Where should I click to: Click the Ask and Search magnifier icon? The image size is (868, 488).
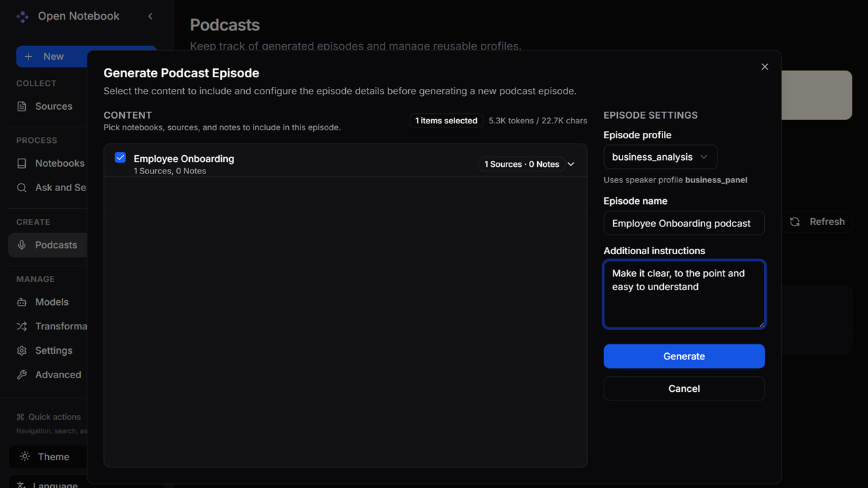[x=22, y=188]
